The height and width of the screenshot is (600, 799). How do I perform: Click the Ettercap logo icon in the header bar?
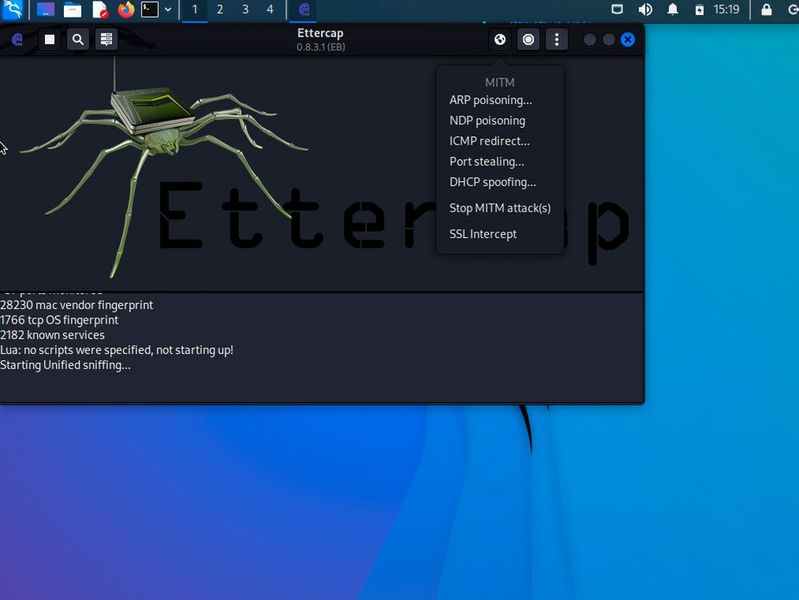click(17, 39)
